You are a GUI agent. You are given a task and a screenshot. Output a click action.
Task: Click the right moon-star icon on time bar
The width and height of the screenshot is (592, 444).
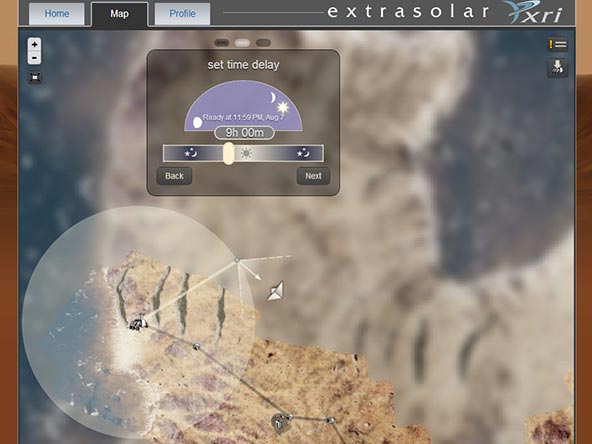click(303, 153)
